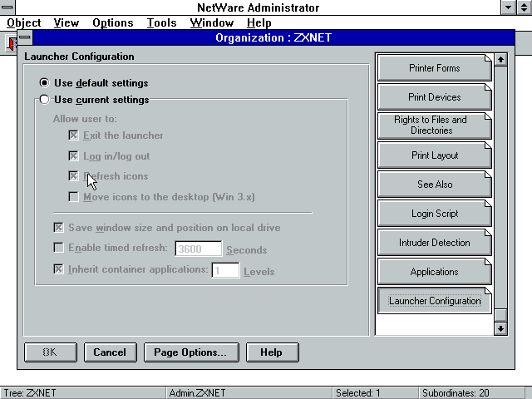Open the Object menu
The height and width of the screenshot is (399, 532).
tap(24, 22)
